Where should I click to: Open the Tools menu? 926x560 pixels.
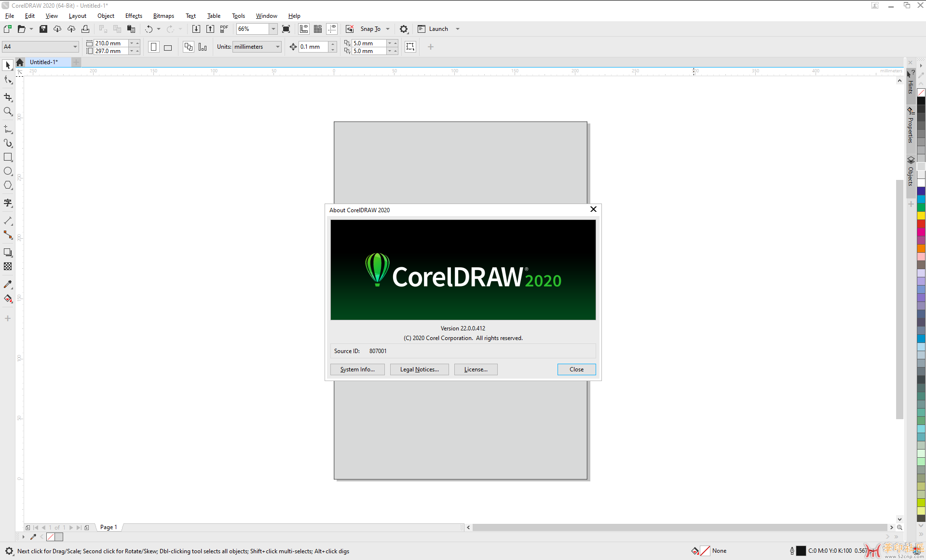[238, 16]
